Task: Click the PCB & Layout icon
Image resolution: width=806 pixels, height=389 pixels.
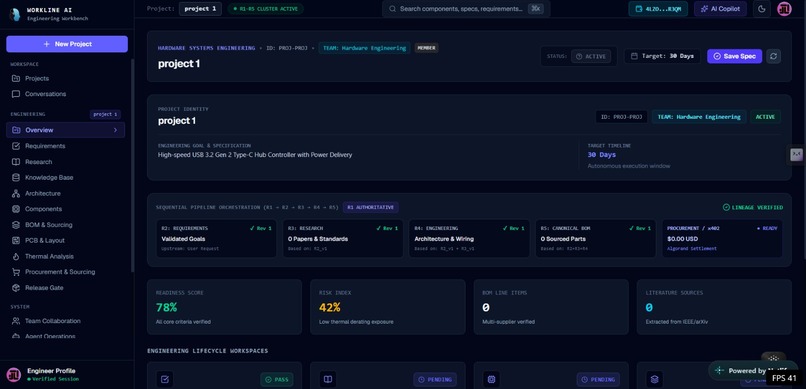Action: tap(16, 240)
